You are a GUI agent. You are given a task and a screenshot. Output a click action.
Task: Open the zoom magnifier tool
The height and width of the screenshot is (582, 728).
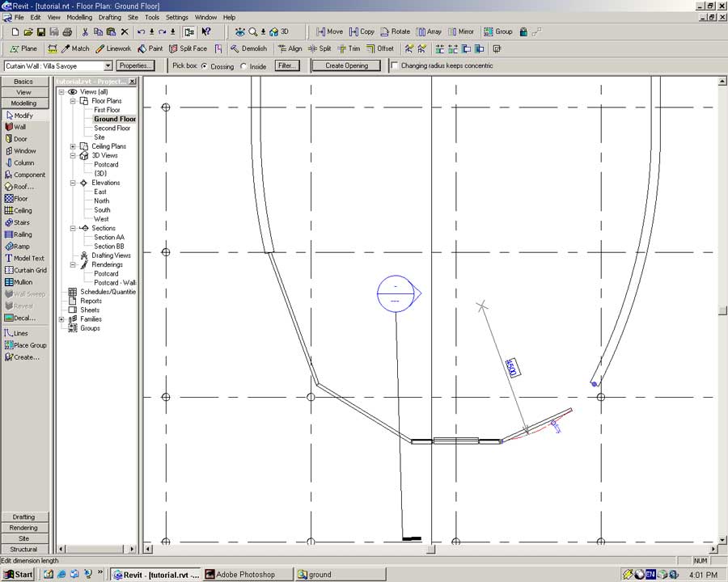[252, 32]
